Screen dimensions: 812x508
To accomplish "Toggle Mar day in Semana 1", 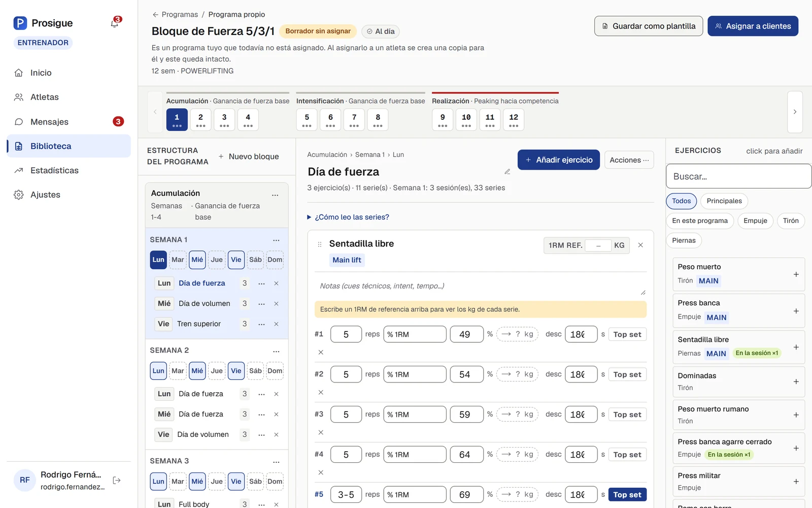I will 178,260.
